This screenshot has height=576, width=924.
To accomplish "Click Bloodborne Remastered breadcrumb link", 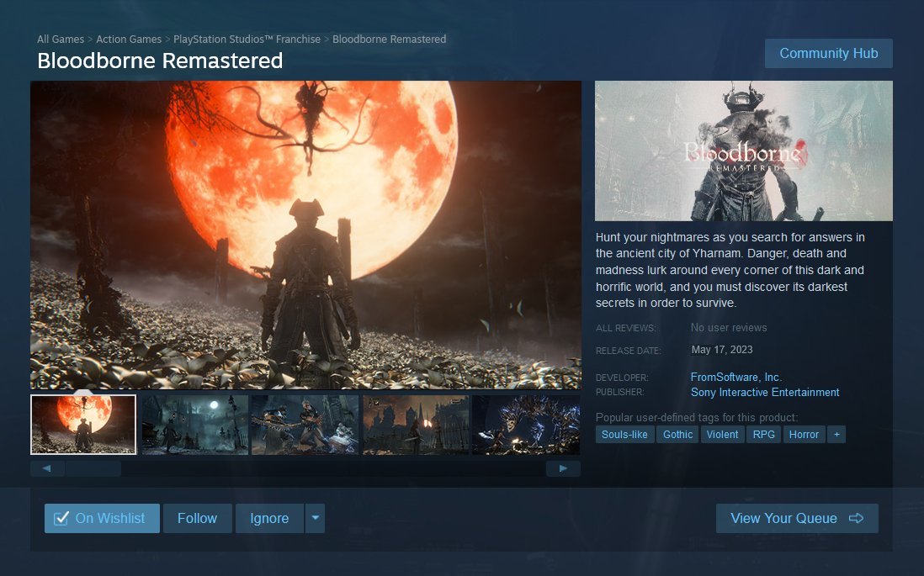I will pyautogui.click(x=389, y=40).
